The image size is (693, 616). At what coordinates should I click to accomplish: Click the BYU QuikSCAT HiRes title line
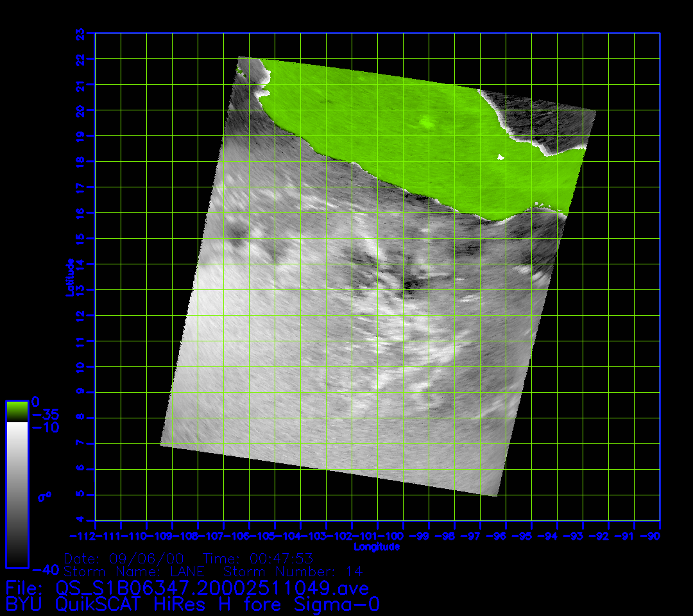[x=193, y=604]
